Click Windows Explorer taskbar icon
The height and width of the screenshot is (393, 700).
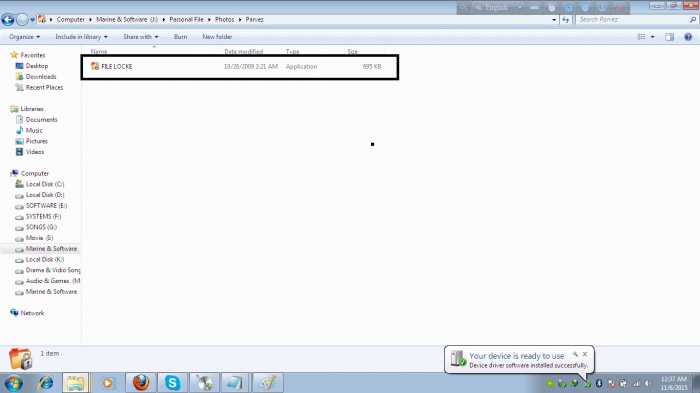click(75, 383)
